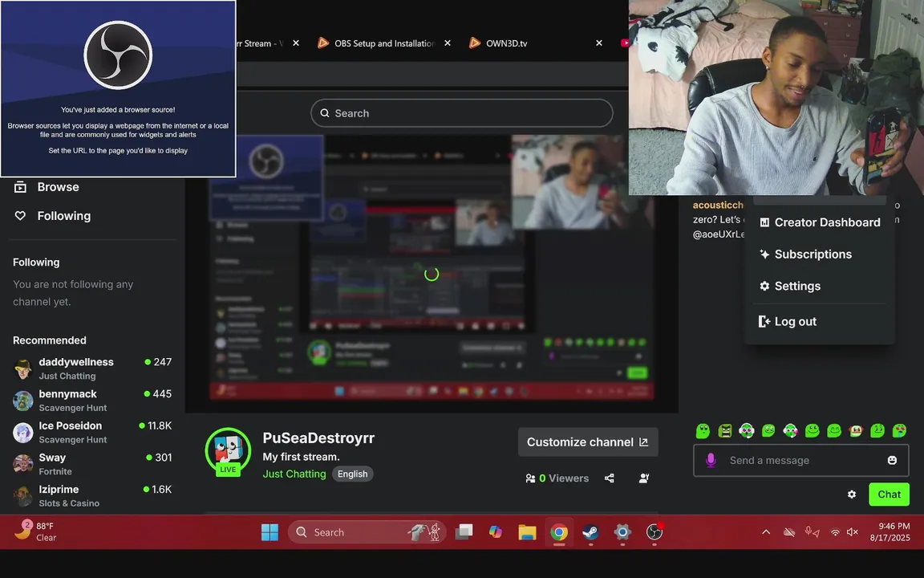Expand the system tray hidden icons chevron

(766, 532)
